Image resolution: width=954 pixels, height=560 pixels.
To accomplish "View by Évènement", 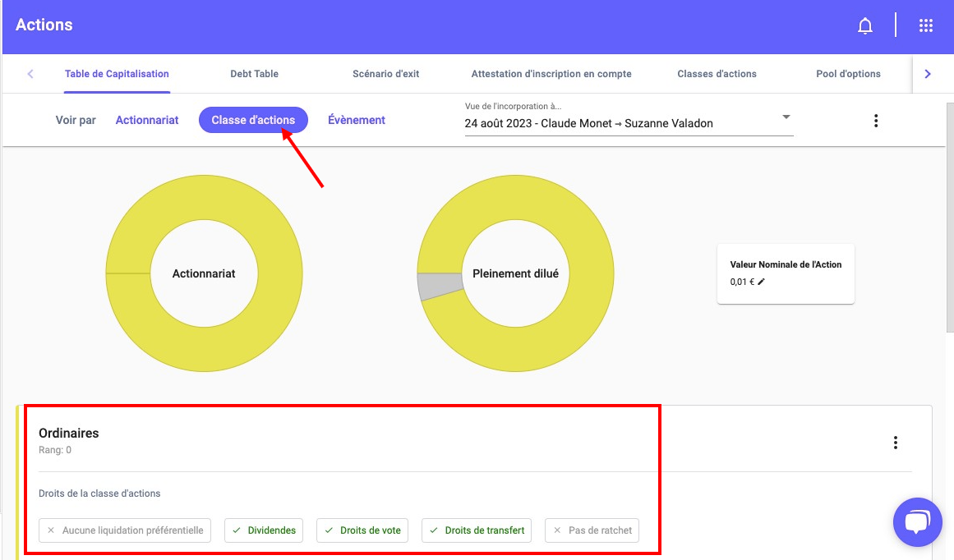I will [x=357, y=120].
